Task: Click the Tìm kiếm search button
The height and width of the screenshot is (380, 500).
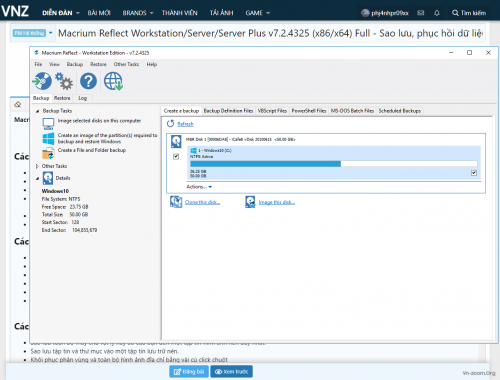Action: tap(469, 13)
